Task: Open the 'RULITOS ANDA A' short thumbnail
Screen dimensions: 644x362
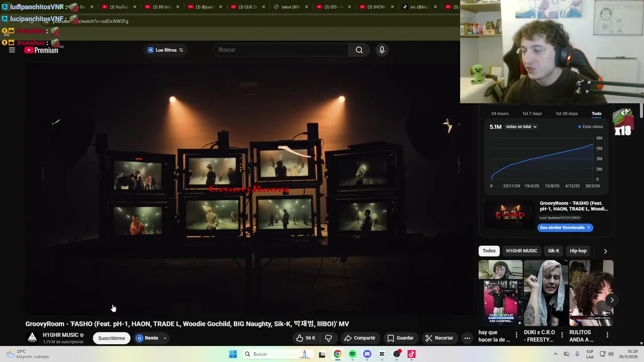Action: (591, 293)
